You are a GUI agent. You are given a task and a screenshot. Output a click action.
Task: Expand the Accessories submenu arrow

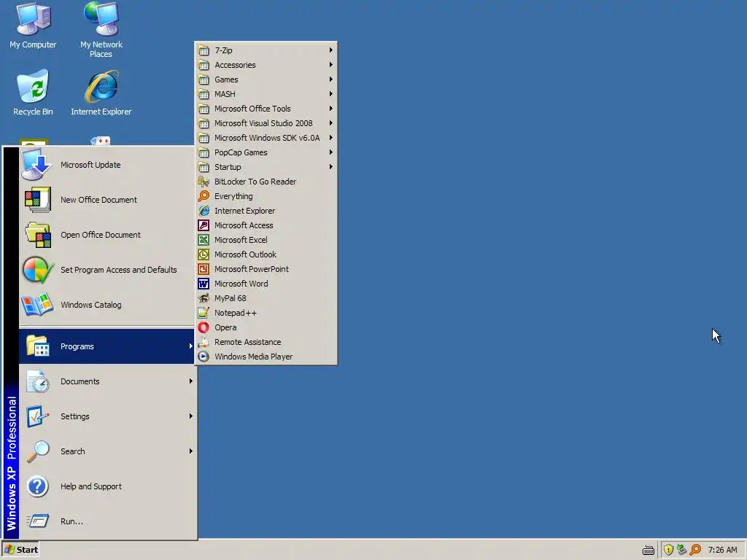(x=330, y=65)
